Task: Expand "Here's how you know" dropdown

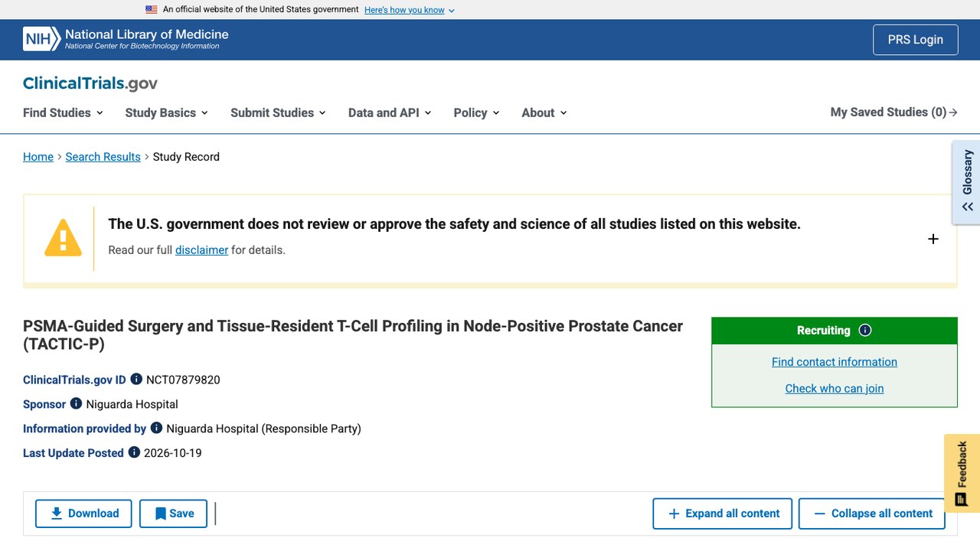Action: click(410, 10)
